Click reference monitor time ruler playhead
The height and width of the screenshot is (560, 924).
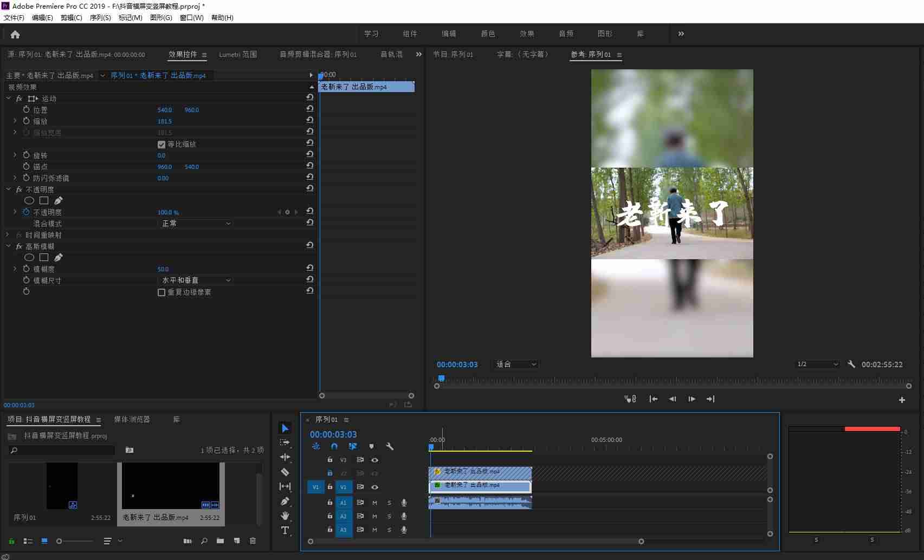(x=441, y=378)
